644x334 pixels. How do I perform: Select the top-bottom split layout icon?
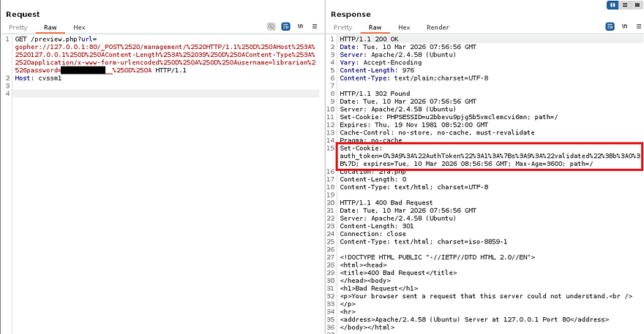click(x=624, y=5)
